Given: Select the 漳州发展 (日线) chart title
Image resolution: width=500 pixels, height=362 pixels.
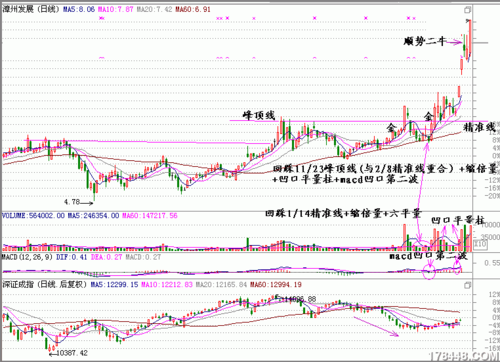Looking at the screenshot, I should [x=31, y=9].
